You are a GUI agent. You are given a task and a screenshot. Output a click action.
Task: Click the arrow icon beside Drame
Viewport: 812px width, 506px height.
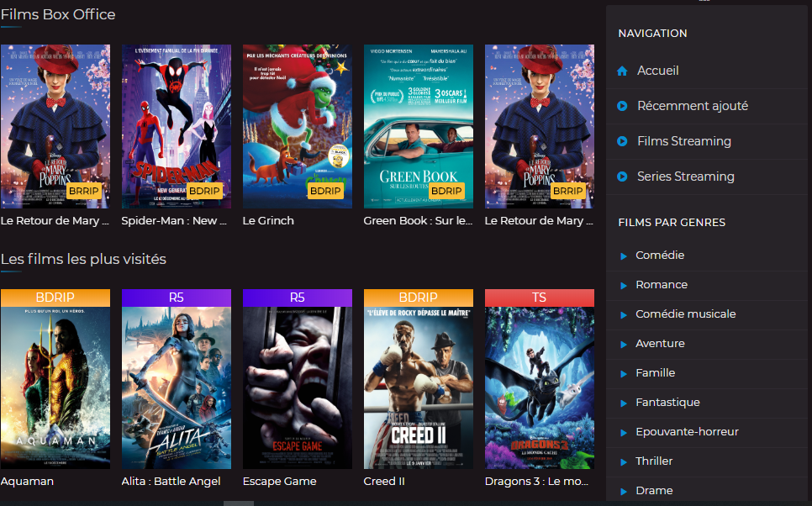coord(624,491)
